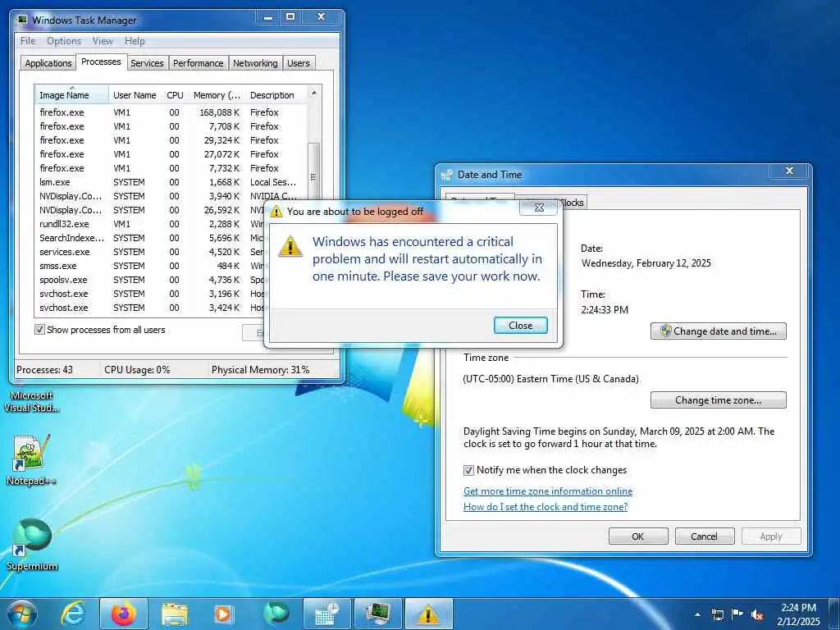The image size is (840, 630).
Task: Select the Processes tab
Action: pos(101,62)
